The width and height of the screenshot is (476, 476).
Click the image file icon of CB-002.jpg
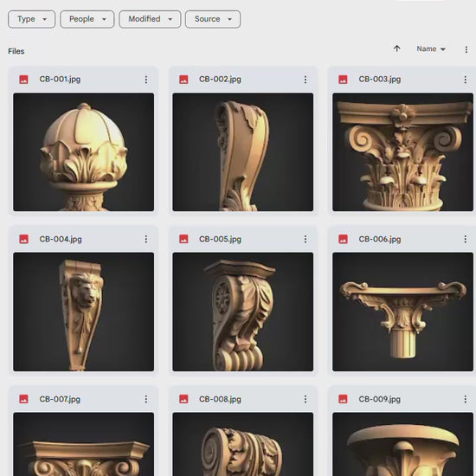pyautogui.click(x=183, y=80)
